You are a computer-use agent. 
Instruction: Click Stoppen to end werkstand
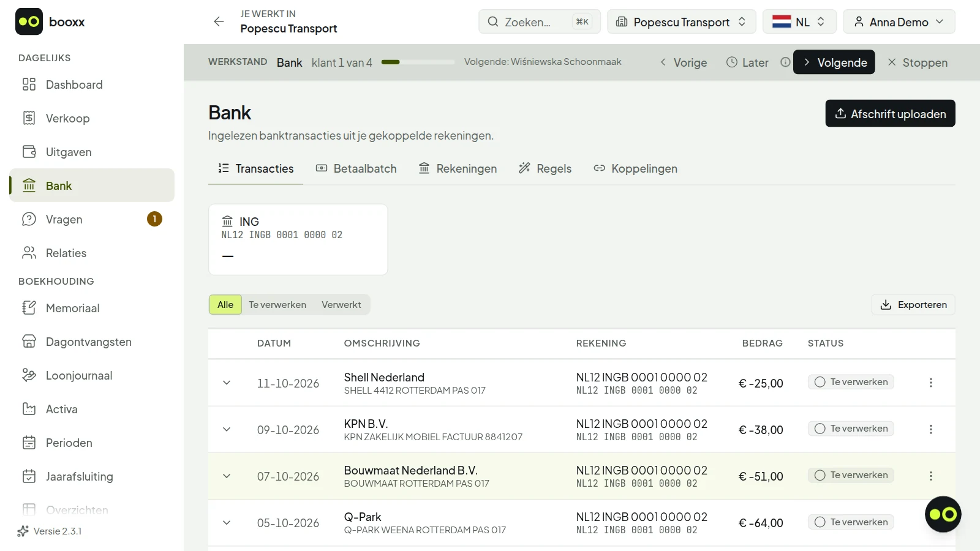click(x=918, y=62)
